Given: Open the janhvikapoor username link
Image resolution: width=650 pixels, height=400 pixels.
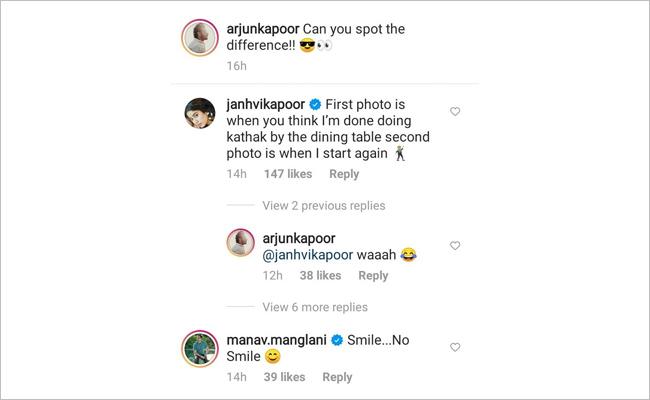Looking at the screenshot, I should click(273, 104).
